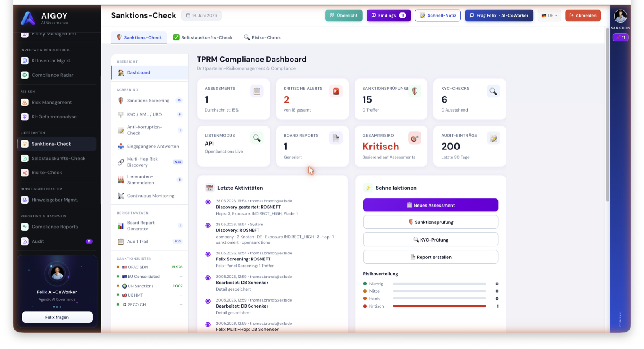Open Anti-Korruption-Check menu item
This screenshot has width=644, height=349.
coord(150,130)
